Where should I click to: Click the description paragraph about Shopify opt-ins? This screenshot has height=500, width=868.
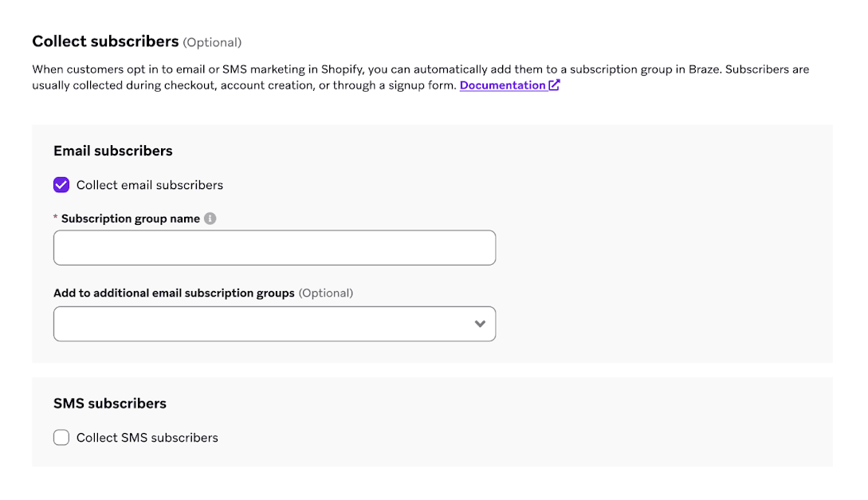coord(319,69)
